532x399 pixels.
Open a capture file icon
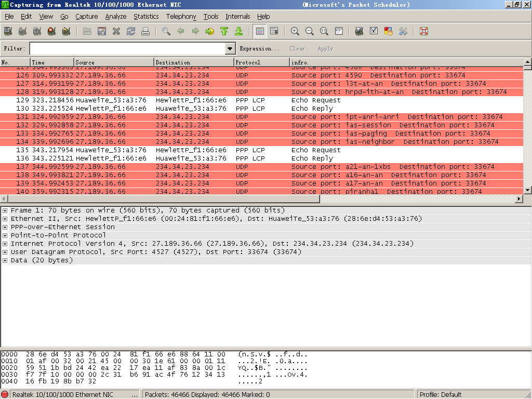pyautogui.click(x=87, y=31)
